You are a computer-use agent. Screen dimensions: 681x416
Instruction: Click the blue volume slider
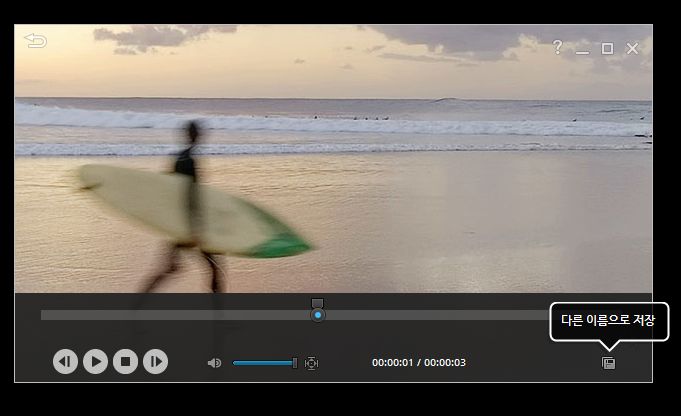[x=265, y=363]
